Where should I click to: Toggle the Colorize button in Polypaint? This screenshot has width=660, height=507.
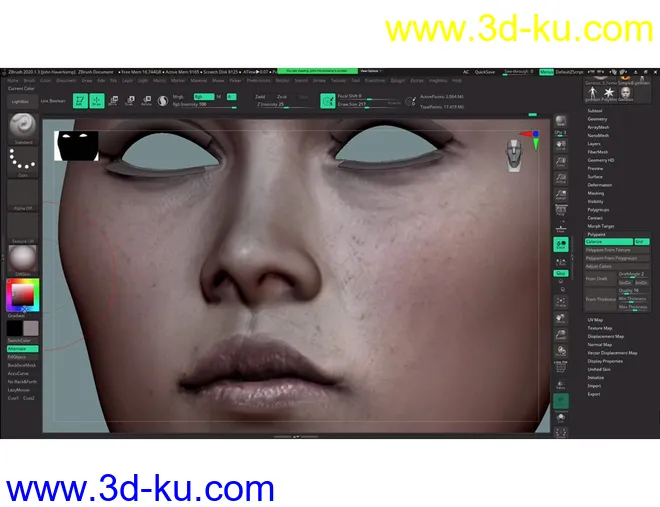(x=609, y=242)
